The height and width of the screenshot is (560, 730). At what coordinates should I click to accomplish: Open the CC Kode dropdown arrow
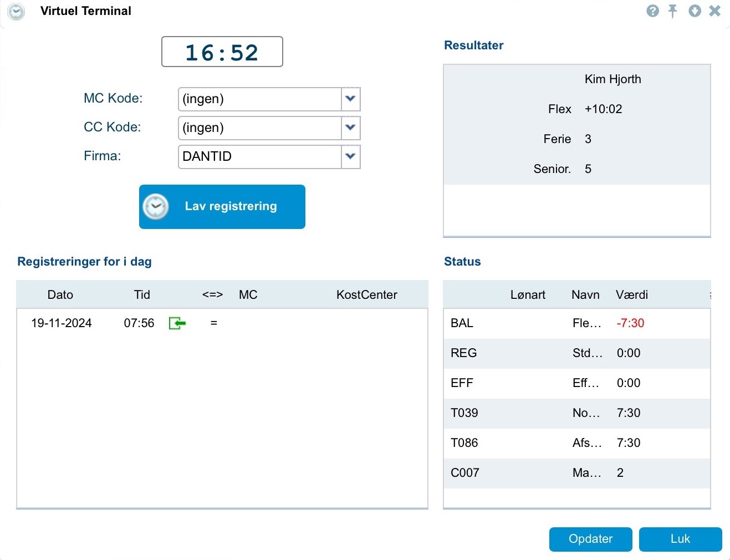pyautogui.click(x=350, y=128)
